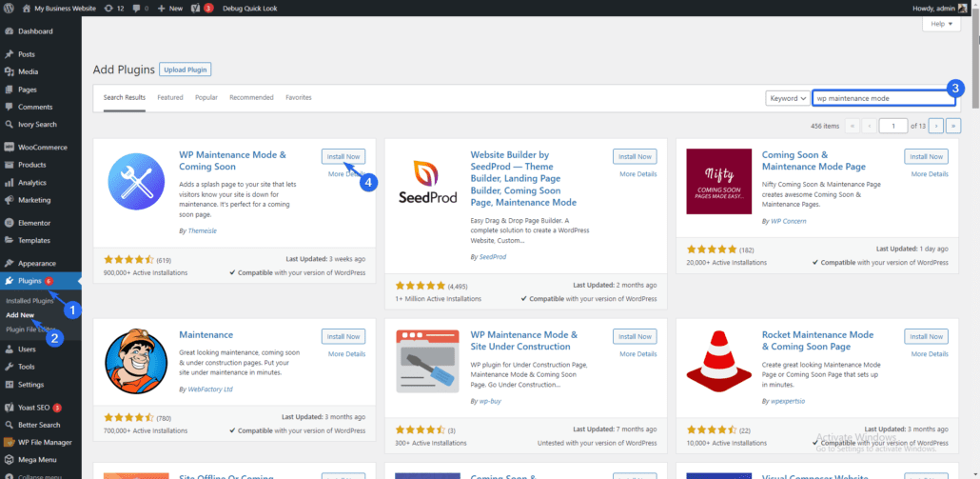
Task: Open the 12 pending updates icon
Action: [x=114, y=9]
